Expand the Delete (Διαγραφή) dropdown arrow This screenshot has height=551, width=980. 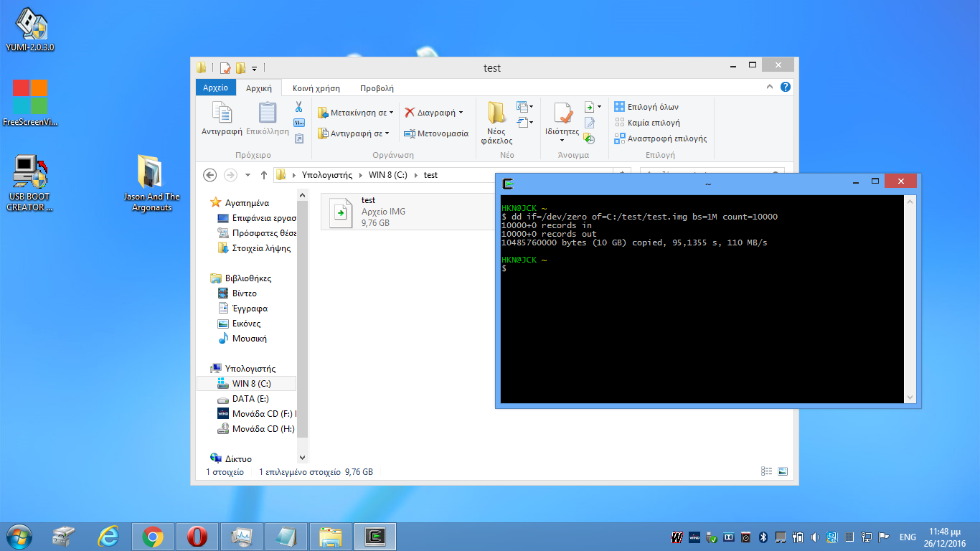[461, 113]
